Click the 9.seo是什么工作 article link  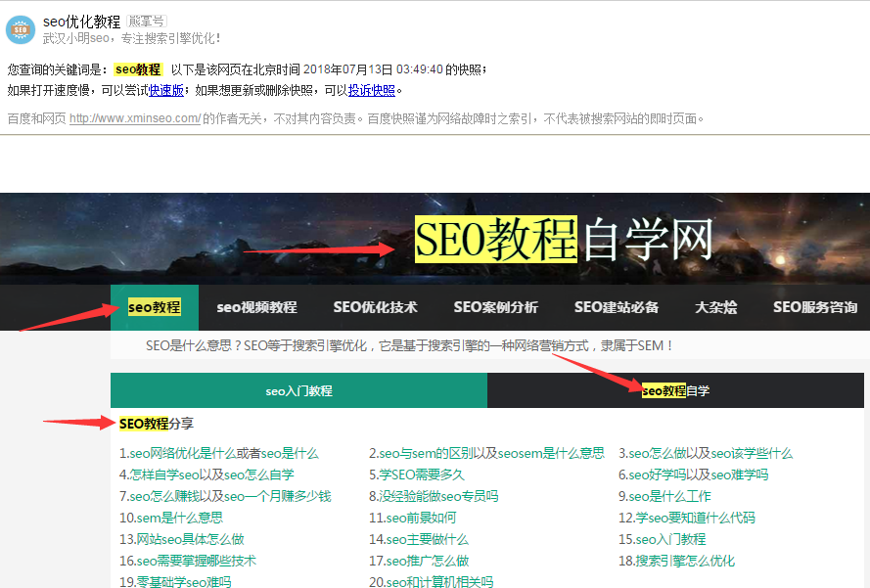coord(670,496)
